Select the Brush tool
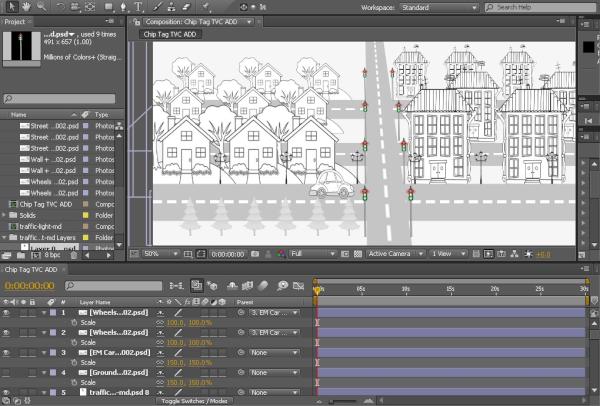Viewport: 600px width, 406px height. click(158, 7)
